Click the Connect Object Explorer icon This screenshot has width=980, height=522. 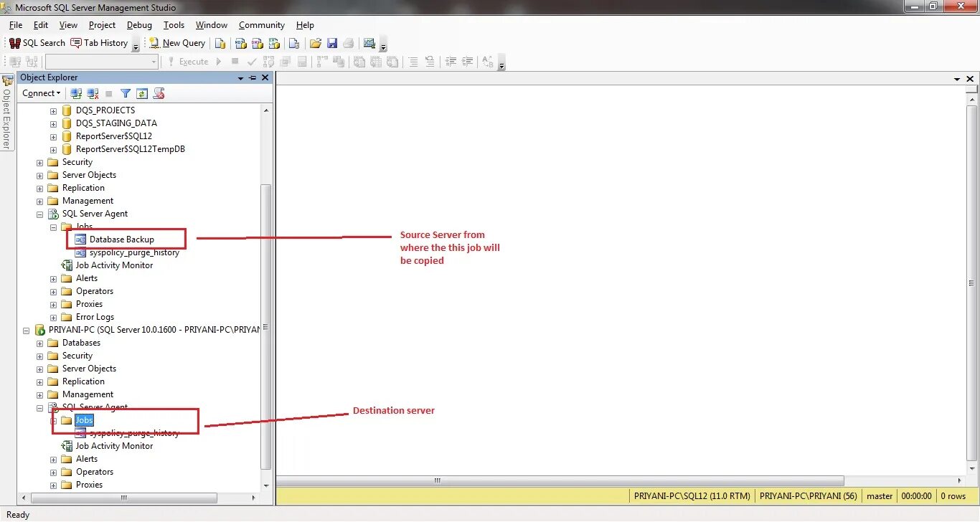point(75,93)
